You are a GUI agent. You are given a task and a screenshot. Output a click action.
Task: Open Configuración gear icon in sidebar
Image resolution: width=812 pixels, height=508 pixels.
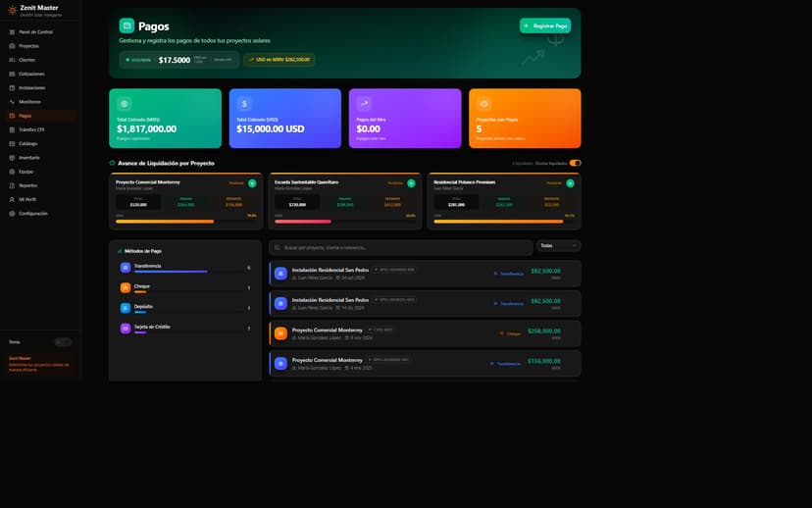click(x=12, y=213)
